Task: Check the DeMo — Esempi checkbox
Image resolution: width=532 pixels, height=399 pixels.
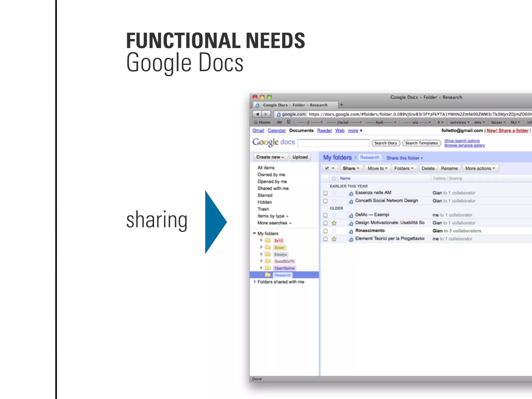Action: 325,215
